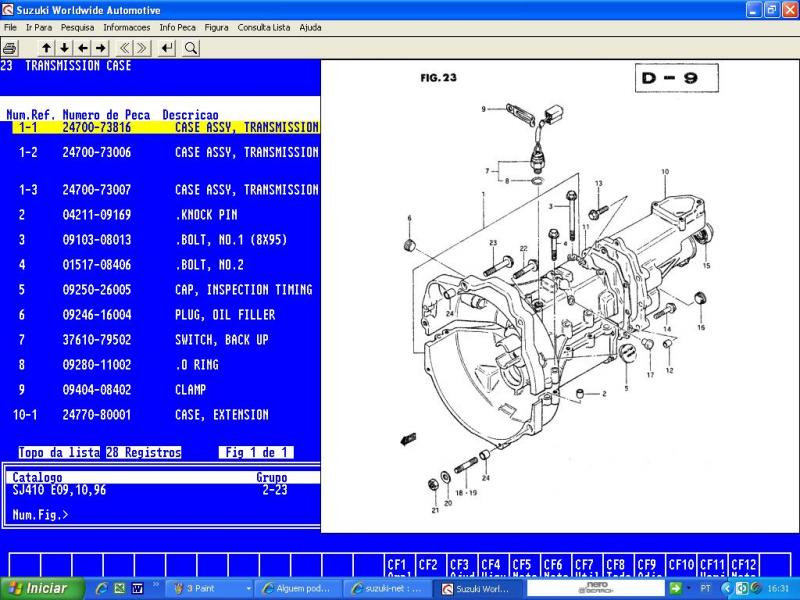This screenshot has width=800, height=600.
Task: Switch to Alguem pod... taskbar window
Action: [x=297, y=589]
